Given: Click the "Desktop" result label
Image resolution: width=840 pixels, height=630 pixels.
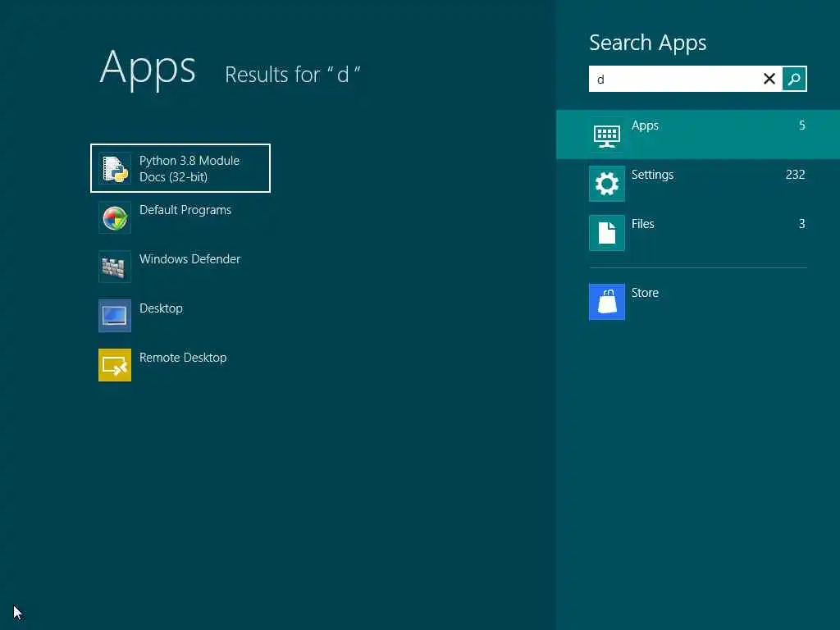Looking at the screenshot, I should (161, 308).
